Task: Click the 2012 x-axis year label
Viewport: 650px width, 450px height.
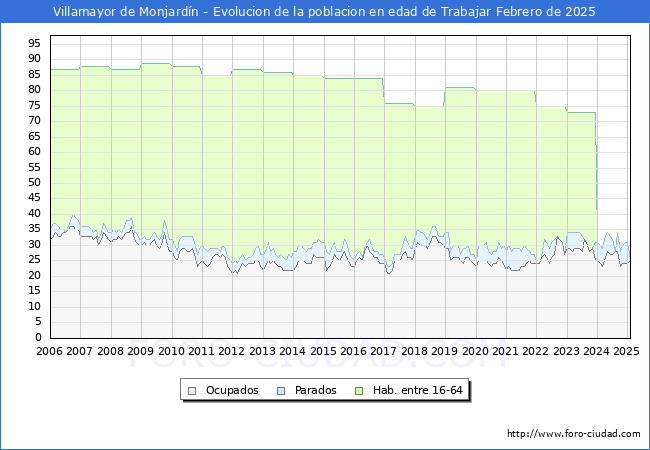Action: pyautogui.click(x=231, y=351)
